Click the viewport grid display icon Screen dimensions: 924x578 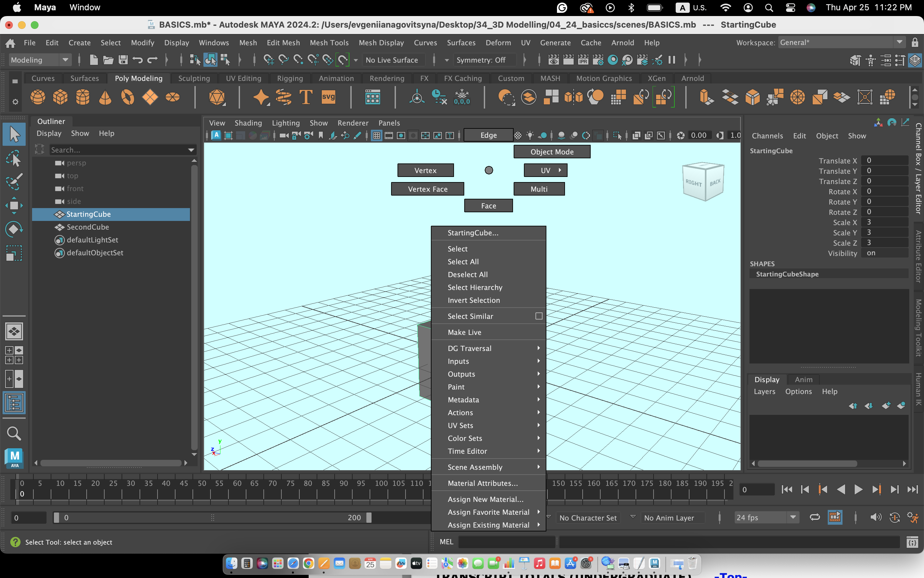pos(376,135)
